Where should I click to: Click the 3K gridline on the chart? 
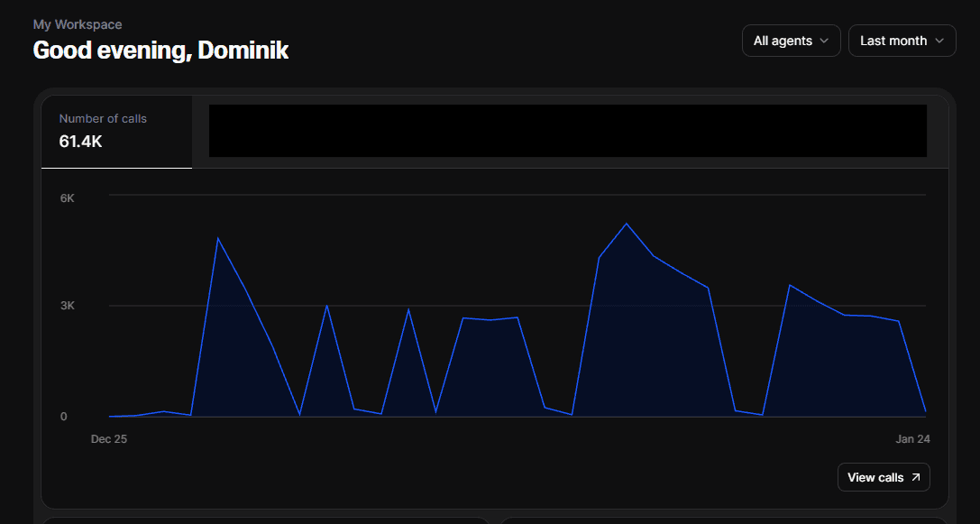point(514,305)
